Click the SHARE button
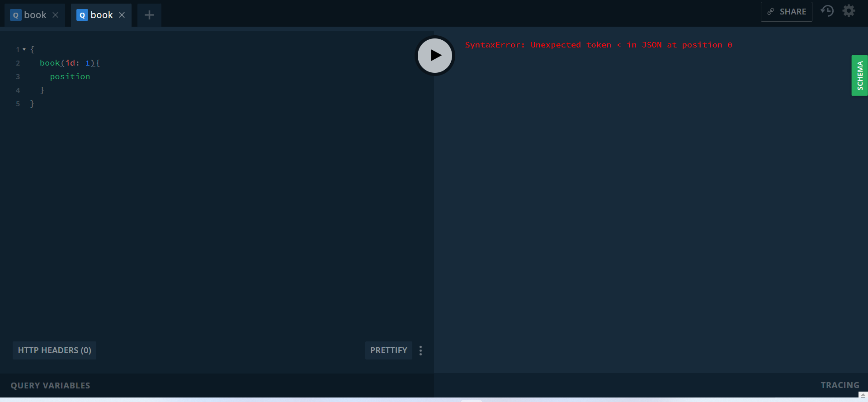This screenshot has width=868, height=402. coord(787,12)
